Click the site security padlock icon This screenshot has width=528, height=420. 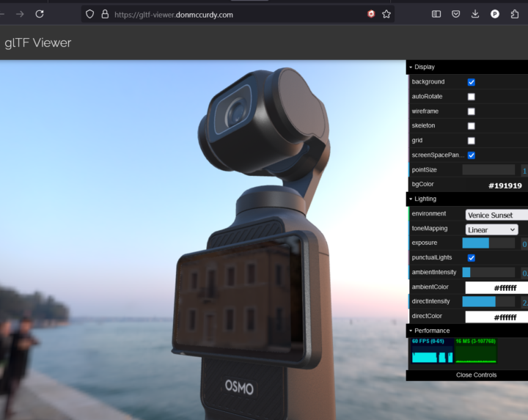[105, 14]
